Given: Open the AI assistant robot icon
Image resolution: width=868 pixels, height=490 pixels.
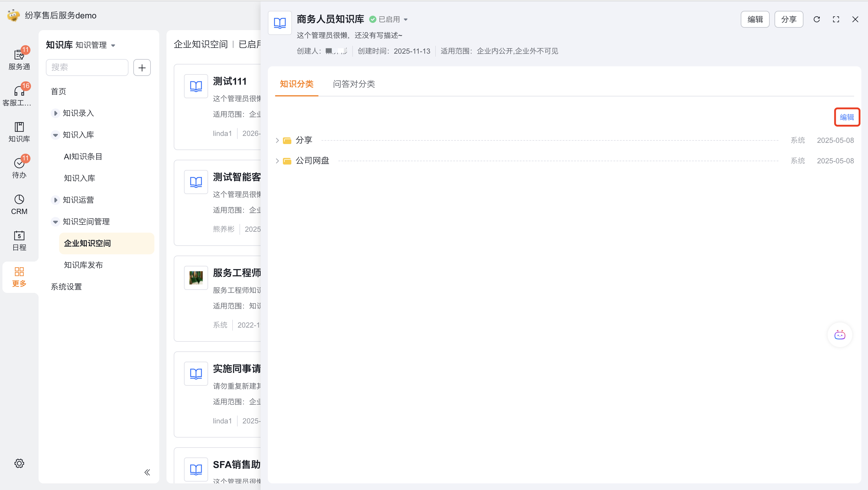Looking at the screenshot, I should (x=840, y=335).
